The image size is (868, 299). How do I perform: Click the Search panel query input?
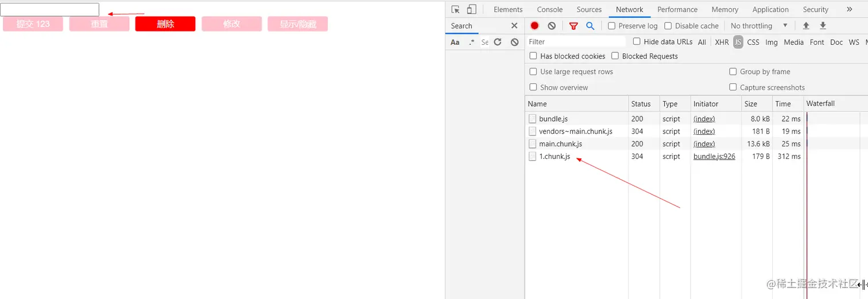[485, 42]
